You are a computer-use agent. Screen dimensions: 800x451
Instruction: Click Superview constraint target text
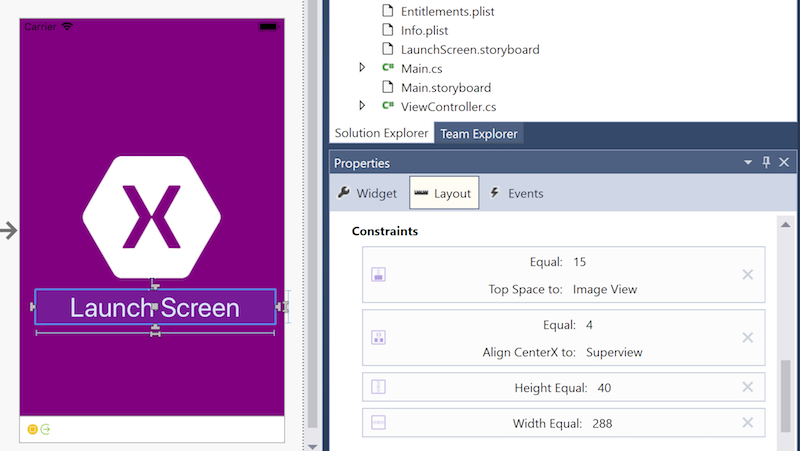click(x=614, y=353)
